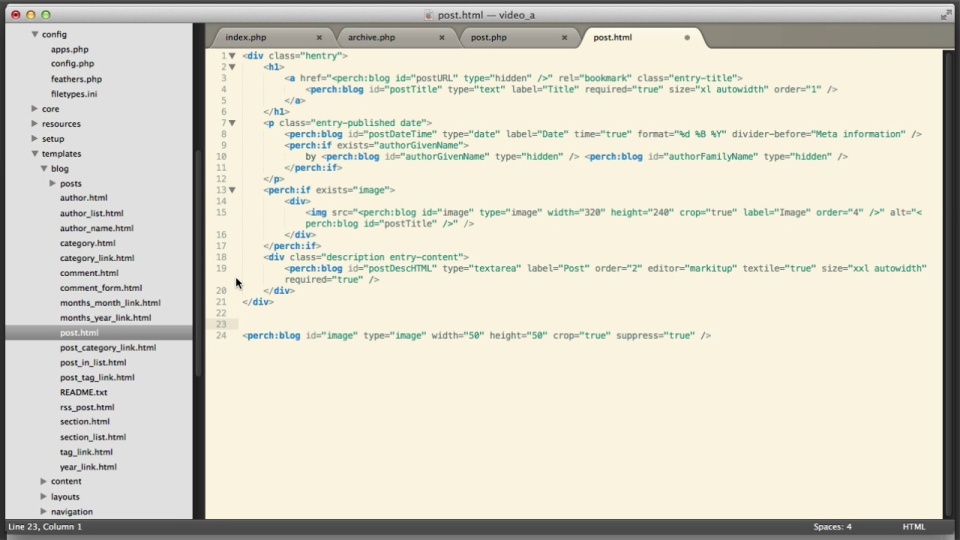960x540 pixels.
Task: Fold code at line 1 arrow
Action: (232, 56)
